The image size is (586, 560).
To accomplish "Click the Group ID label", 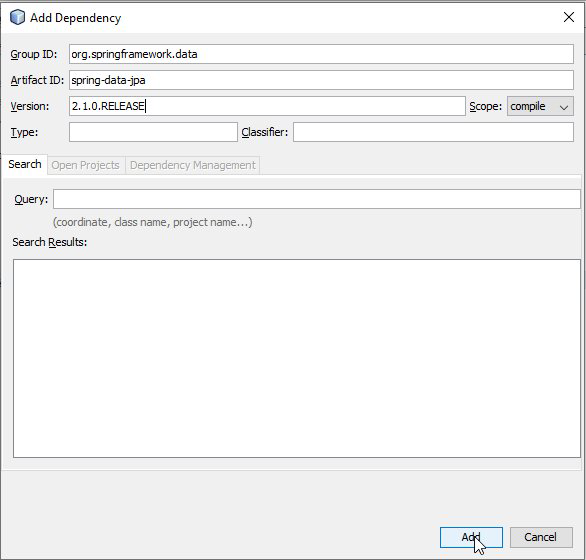I will [x=34, y=55].
